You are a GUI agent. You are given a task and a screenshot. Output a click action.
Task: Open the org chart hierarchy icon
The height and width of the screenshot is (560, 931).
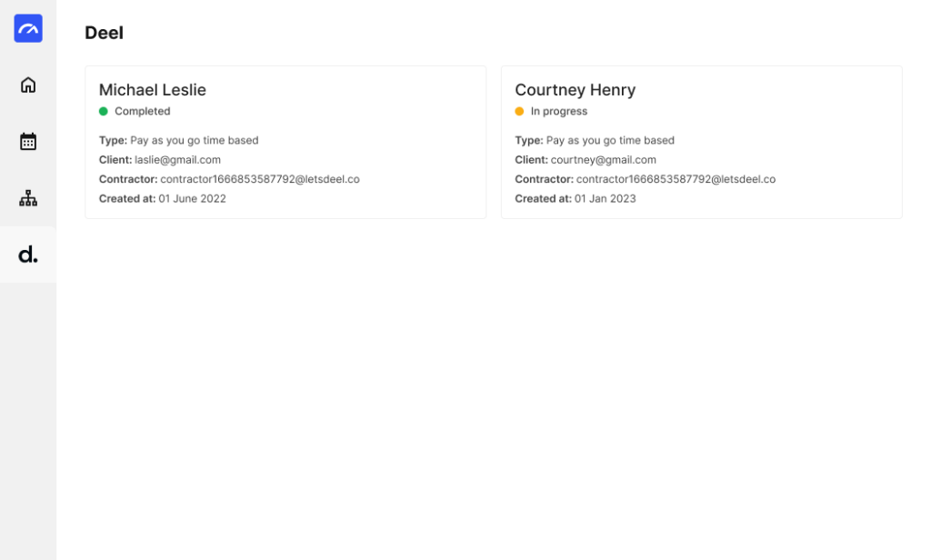point(28,198)
